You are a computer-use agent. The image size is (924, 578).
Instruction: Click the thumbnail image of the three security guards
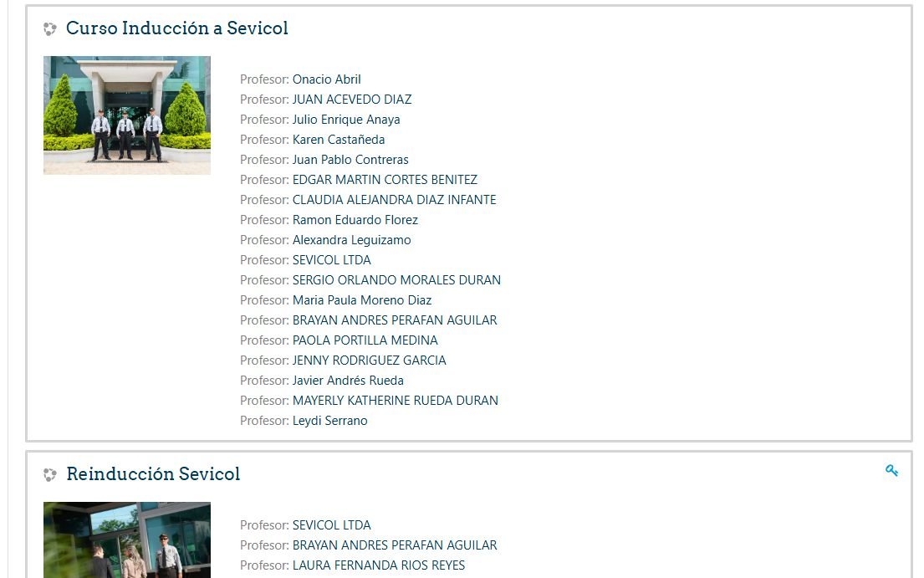[x=126, y=115]
